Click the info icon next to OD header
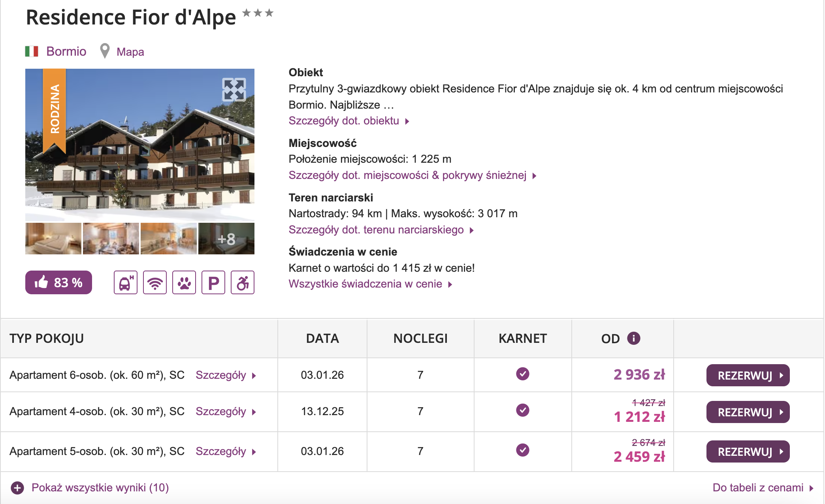 [633, 338]
